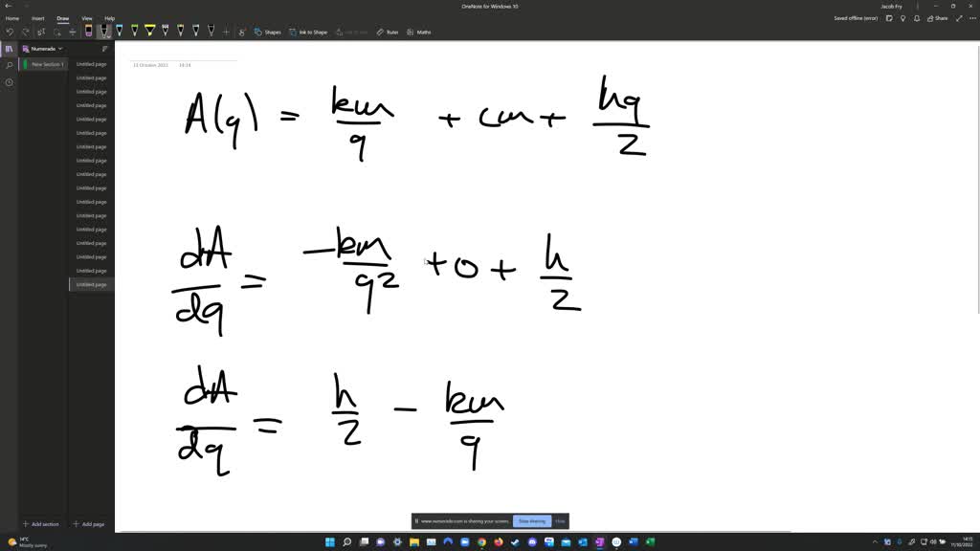Open the View menu

coord(86,18)
